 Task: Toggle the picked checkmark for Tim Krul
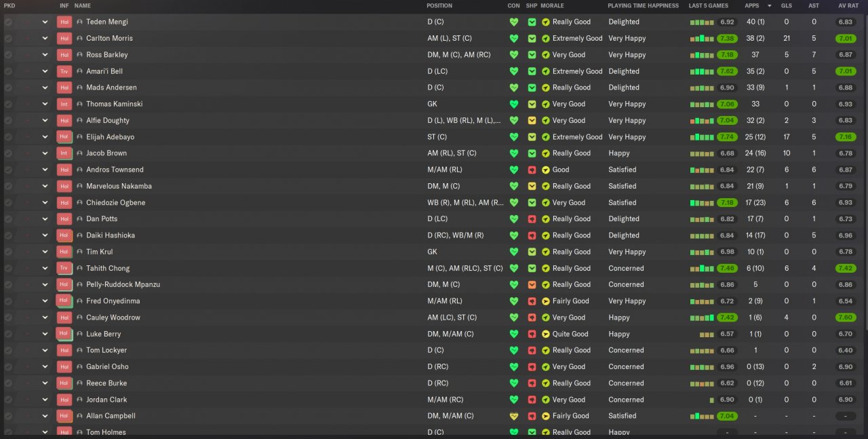pyautogui.click(x=8, y=252)
